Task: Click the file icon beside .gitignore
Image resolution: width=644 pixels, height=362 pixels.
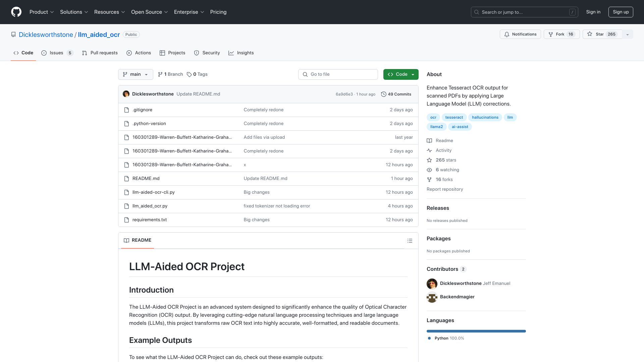Action: 126,110
